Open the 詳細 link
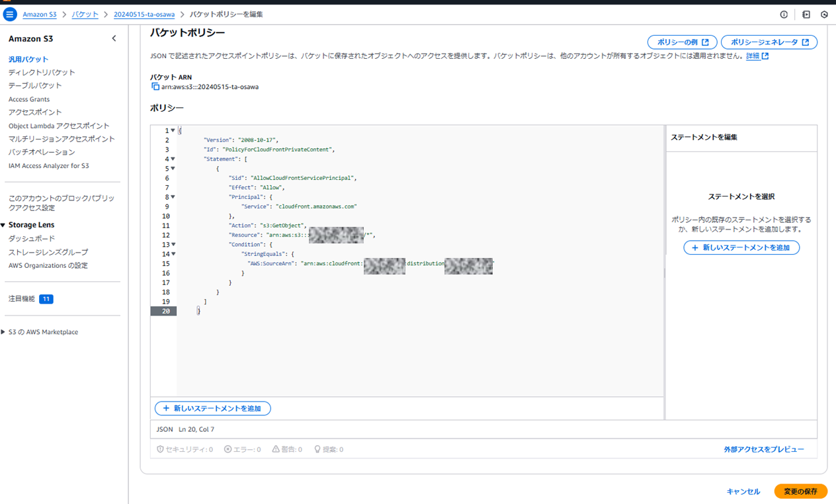Image resolution: width=836 pixels, height=504 pixels. tap(753, 56)
